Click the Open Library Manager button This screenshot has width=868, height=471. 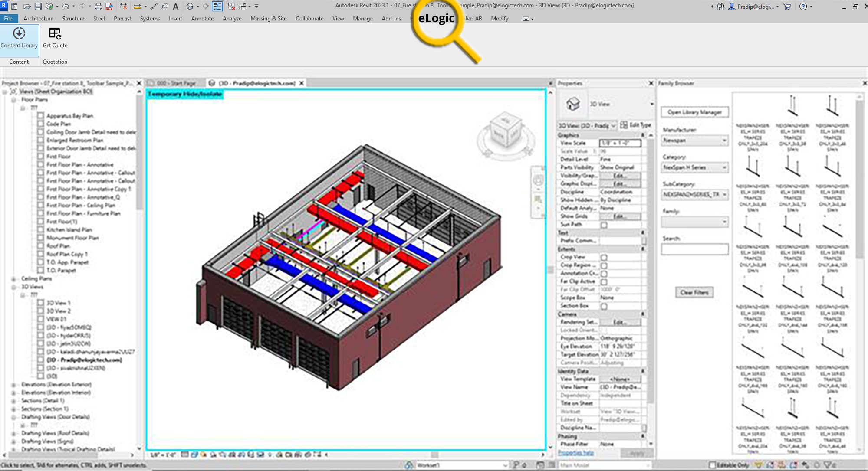pyautogui.click(x=694, y=112)
